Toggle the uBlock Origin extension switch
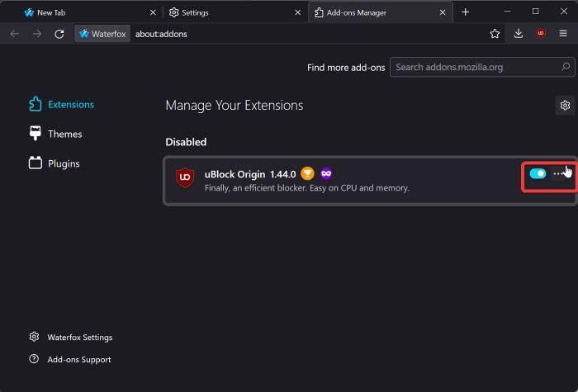 [x=538, y=173]
